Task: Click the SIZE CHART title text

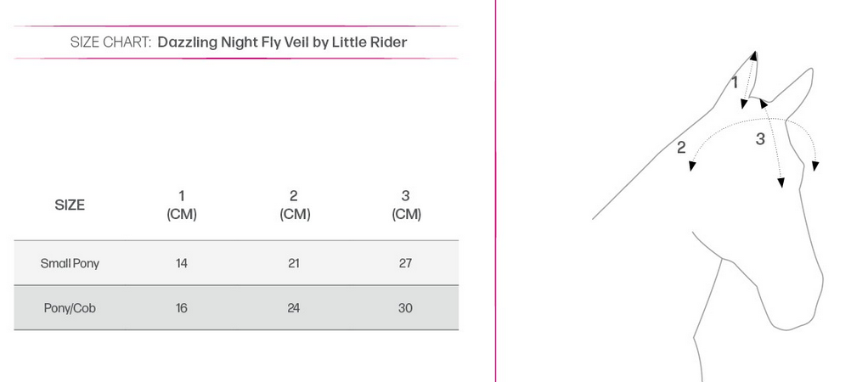Action: tap(239, 42)
